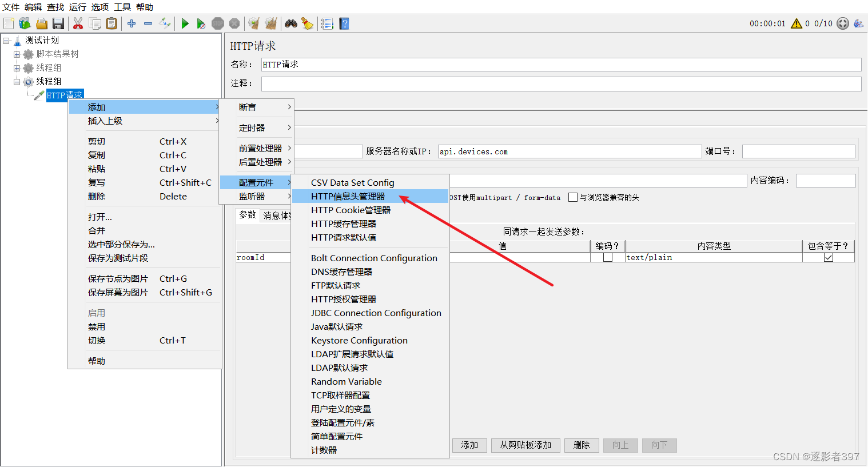
Task: Collapse the expanded 线程组 node toggle
Action: 17,82
